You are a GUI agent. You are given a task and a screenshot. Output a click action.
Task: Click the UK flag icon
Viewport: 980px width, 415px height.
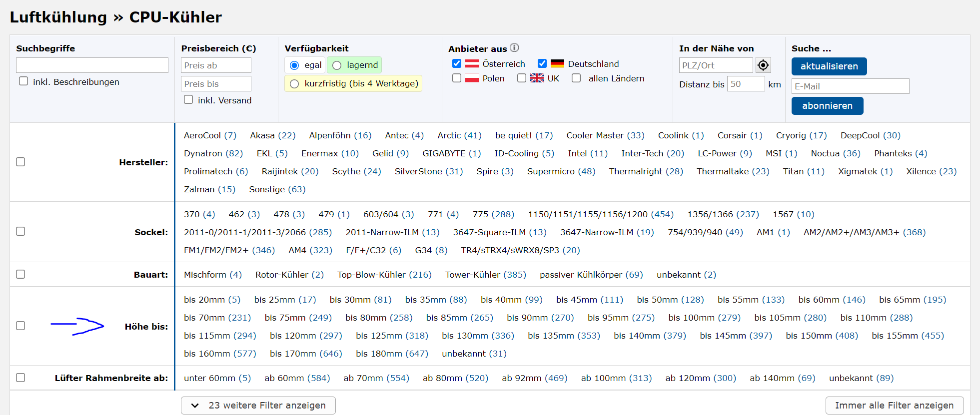point(537,78)
